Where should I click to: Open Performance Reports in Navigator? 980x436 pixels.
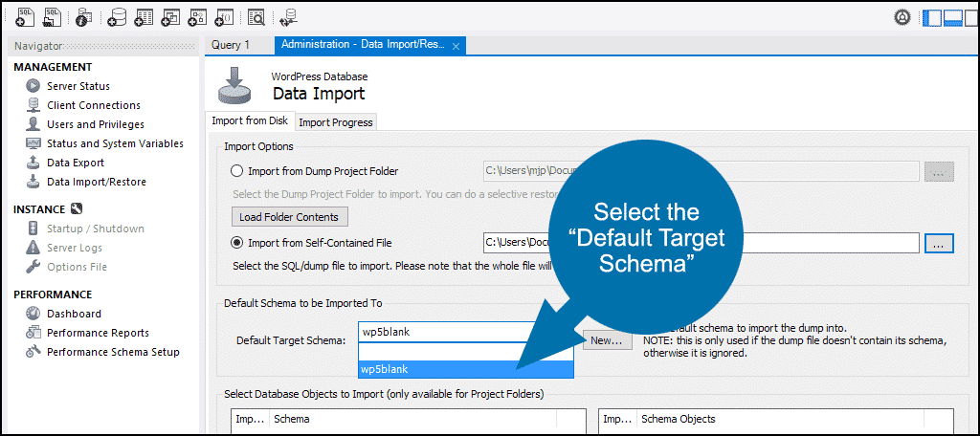(98, 333)
